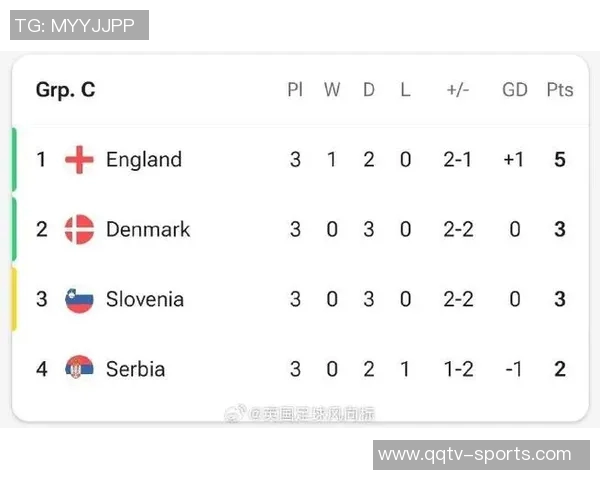Open the Serbia team entry
The image size is (600, 480).
click(x=135, y=369)
